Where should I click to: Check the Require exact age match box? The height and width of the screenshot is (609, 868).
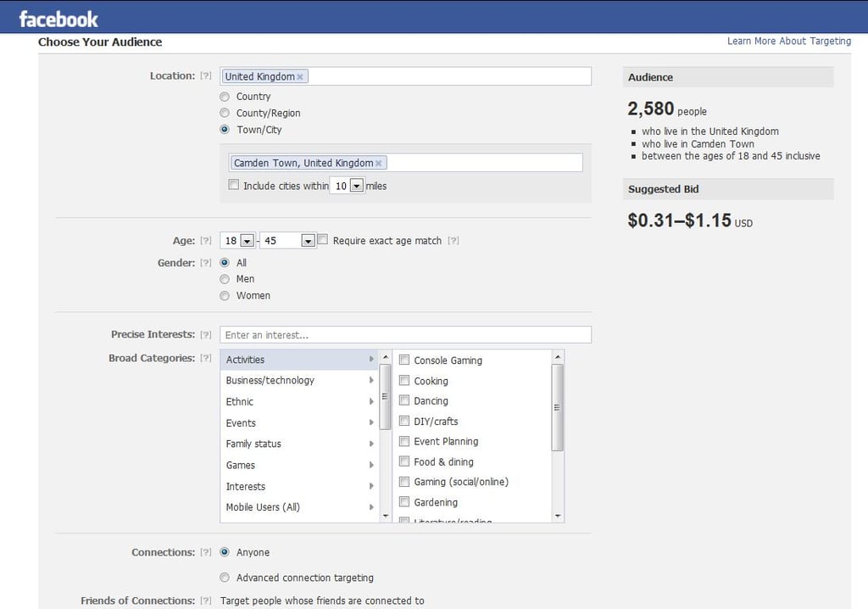(323, 239)
